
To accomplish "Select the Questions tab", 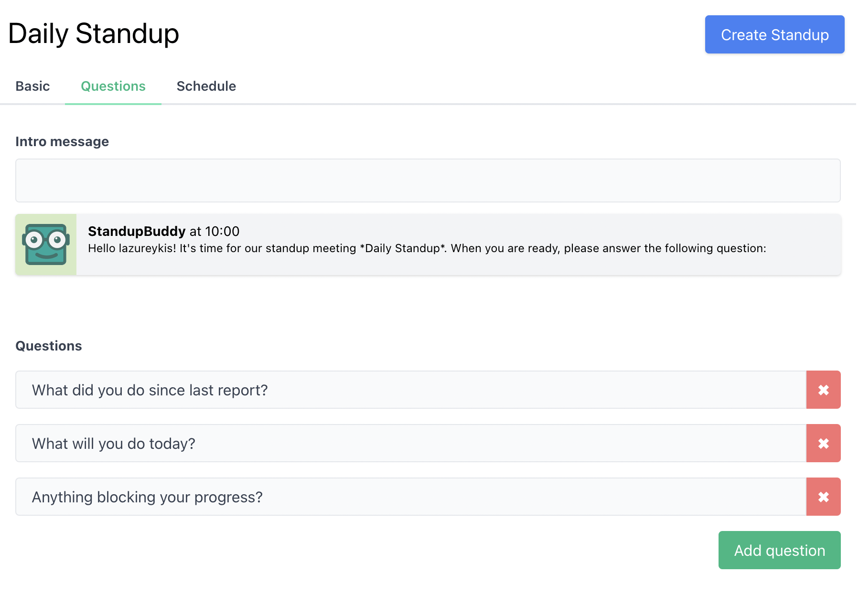I will coord(113,86).
